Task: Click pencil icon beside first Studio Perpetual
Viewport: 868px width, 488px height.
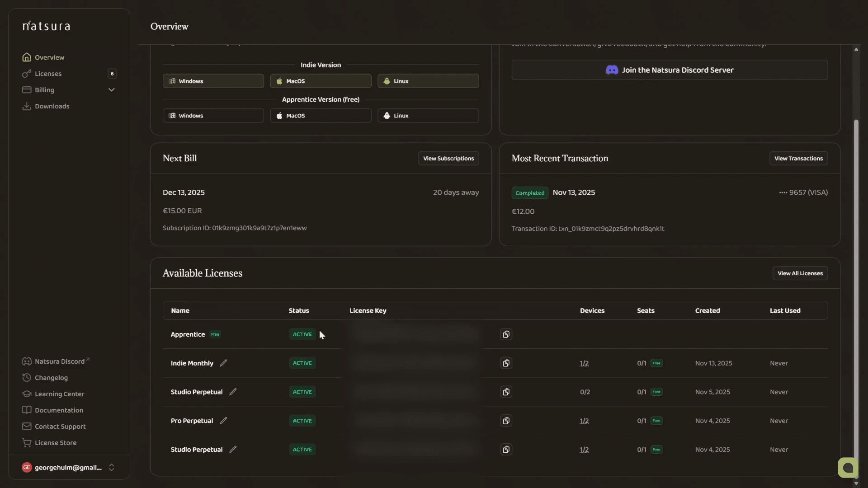Action: tap(233, 392)
